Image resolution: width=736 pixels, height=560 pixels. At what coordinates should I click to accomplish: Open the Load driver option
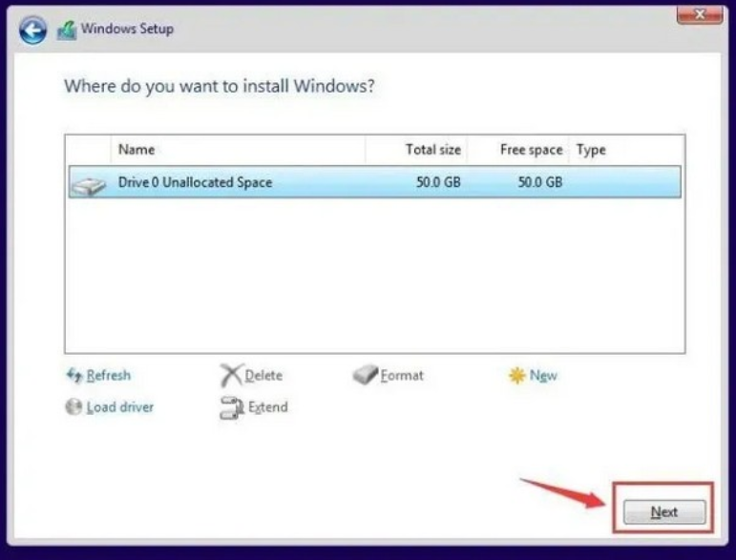pyautogui.click(x=120, y=407)
